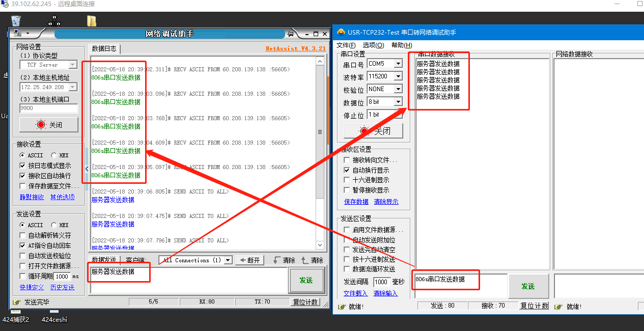Click the 本地主机端口 9900 input field
The image size is (644, 331).
48,108
